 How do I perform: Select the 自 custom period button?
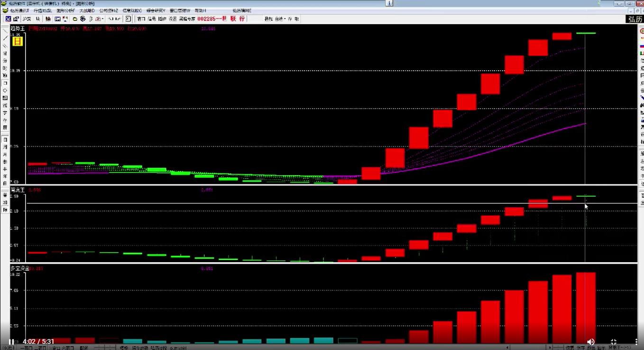5,183
